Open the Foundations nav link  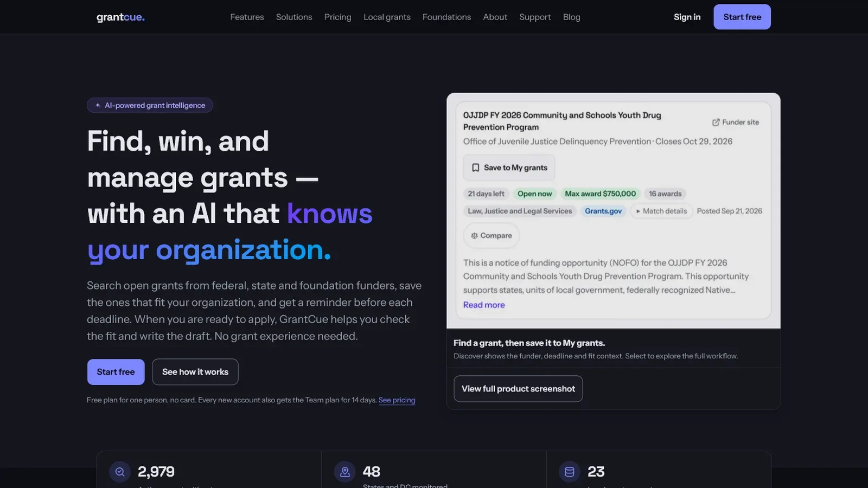click(446, 17)
